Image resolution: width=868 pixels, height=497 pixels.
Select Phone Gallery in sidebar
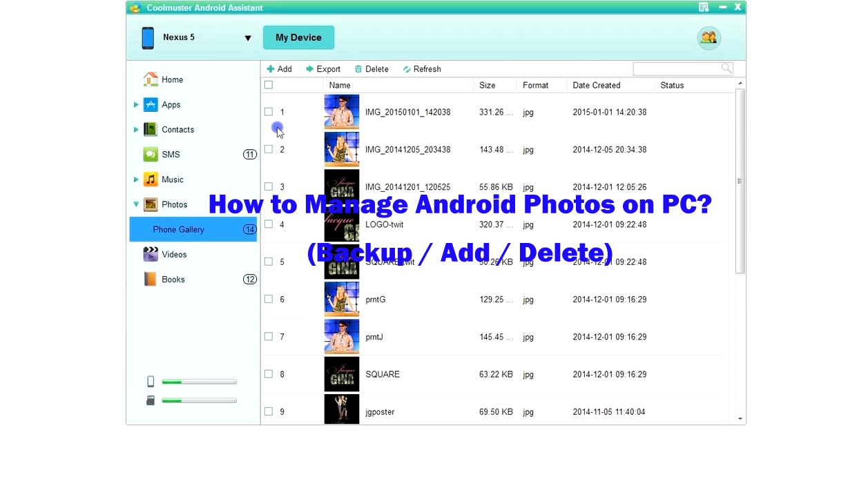point(193,229)
